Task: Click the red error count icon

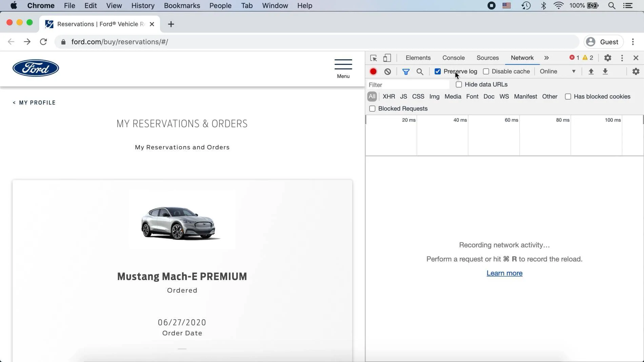Action: pos(572,58)
